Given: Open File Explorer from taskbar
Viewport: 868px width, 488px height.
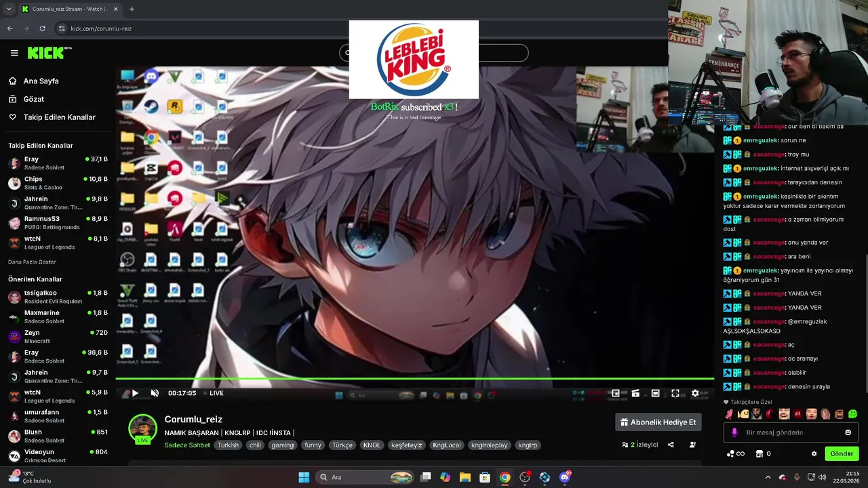Looking at the screenshot, I should [465, 477].
